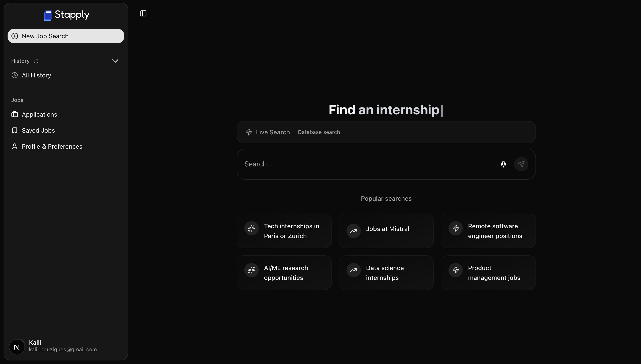Click the microphone voice input icon
The height and width of the screenshot is (364, 641).
coord(503,164)
